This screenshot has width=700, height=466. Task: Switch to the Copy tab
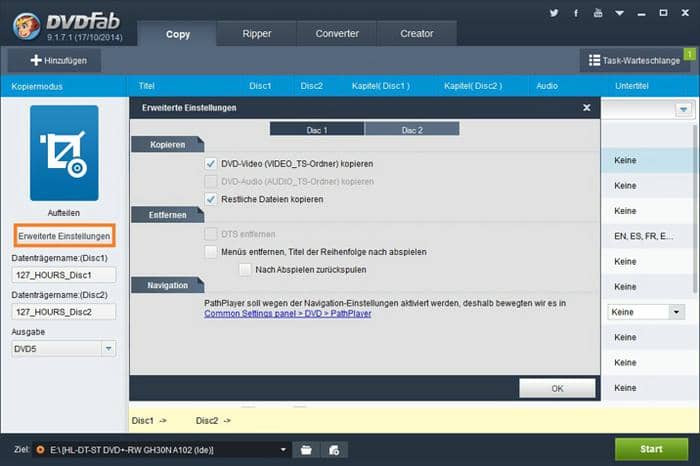coord(178,34)
